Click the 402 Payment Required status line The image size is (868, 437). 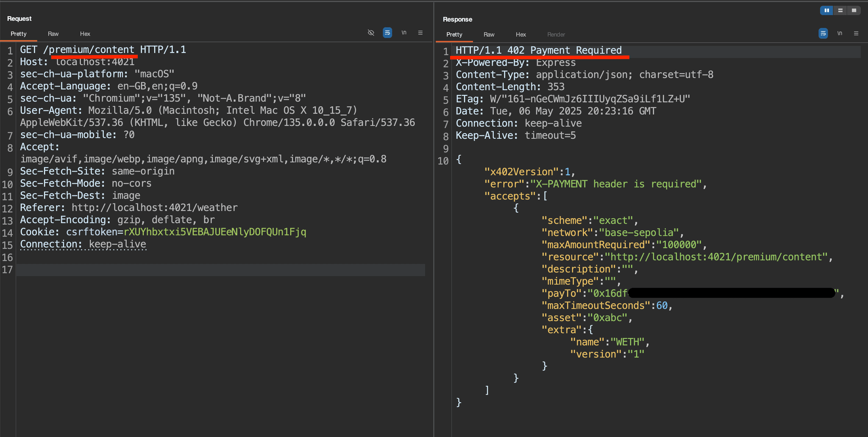click(539, 50)
